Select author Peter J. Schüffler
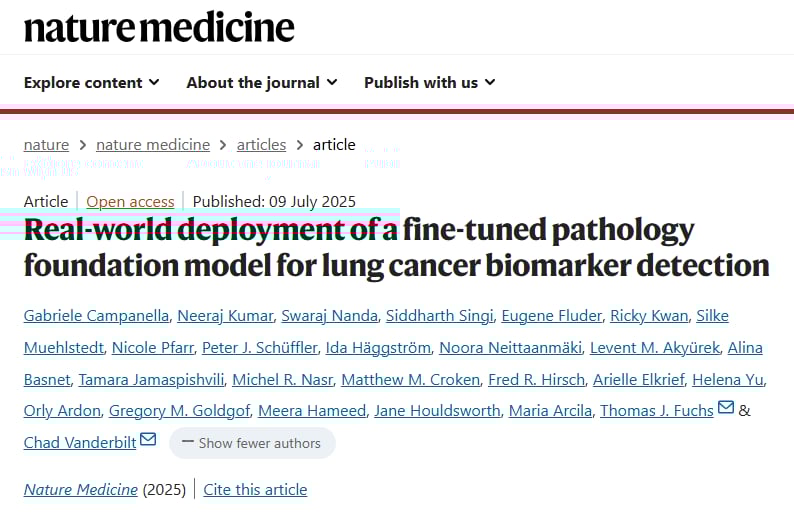 (x=260, y=348)
